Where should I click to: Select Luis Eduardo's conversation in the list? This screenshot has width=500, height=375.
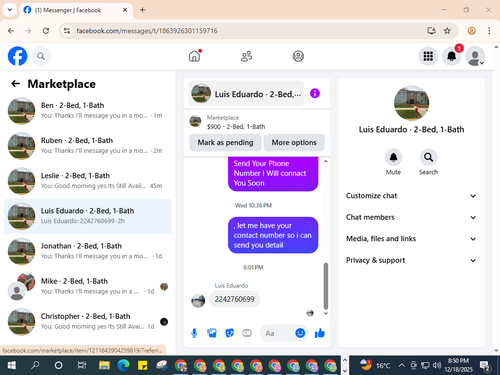tap(88, 216)
